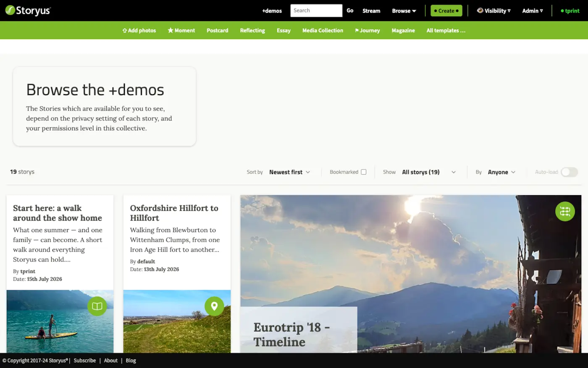Viewport: 588px width, 368px height.
Task: Toggle the Auto-load switch
Action: click(570, 172)
